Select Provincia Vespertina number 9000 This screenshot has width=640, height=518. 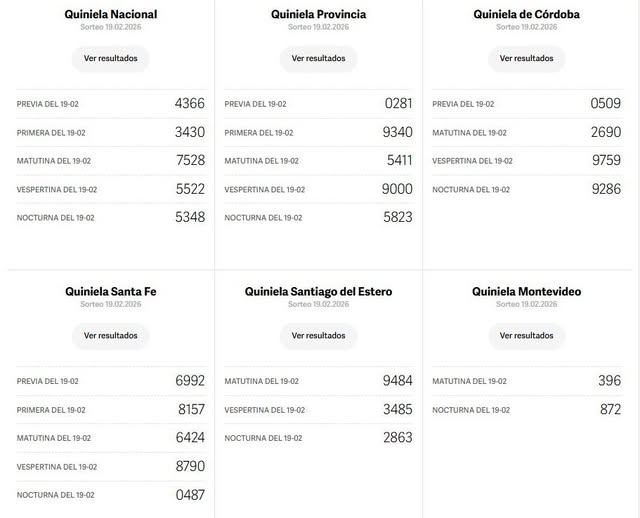point(397,189)
